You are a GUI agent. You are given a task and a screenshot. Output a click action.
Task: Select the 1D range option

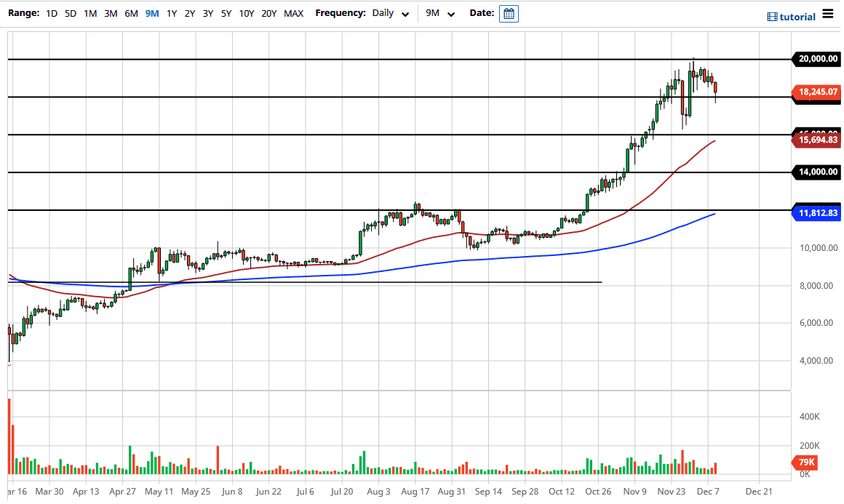(51, 13)
